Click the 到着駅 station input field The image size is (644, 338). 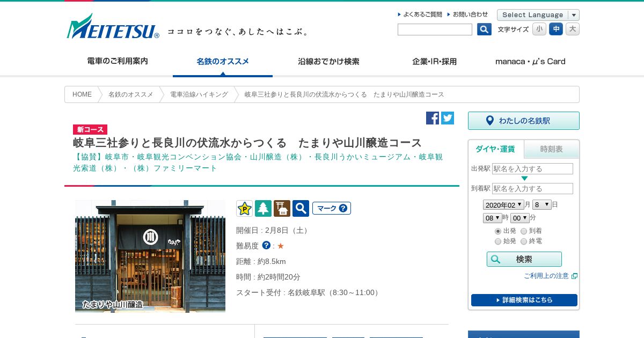(x=532, y=188)
